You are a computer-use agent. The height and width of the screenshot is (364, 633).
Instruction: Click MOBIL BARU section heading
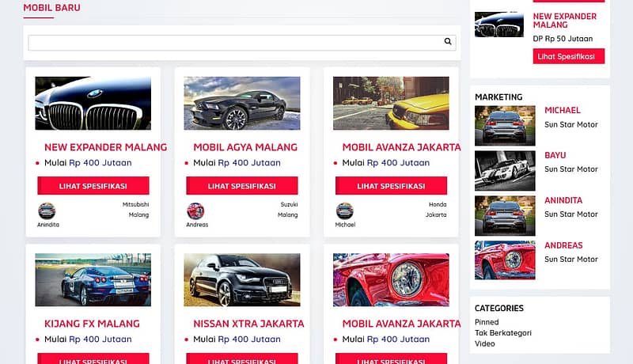[51, 8]
